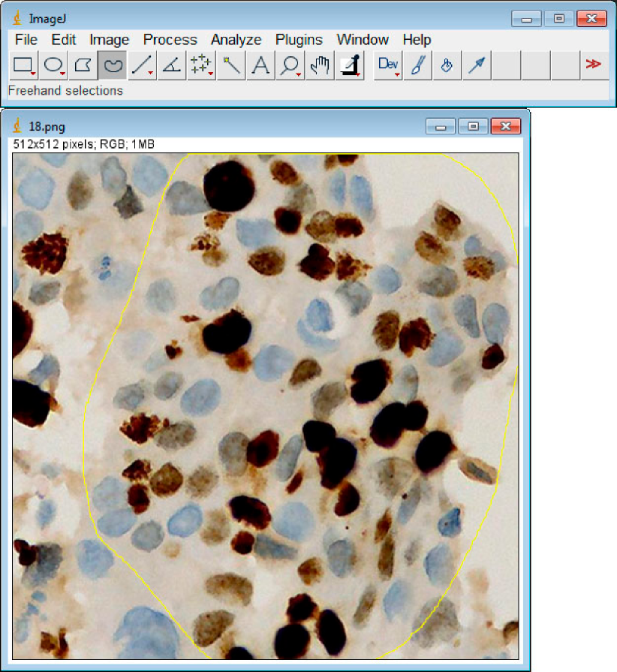
Task: Open the Plugins menu
Action: [299, 40]
